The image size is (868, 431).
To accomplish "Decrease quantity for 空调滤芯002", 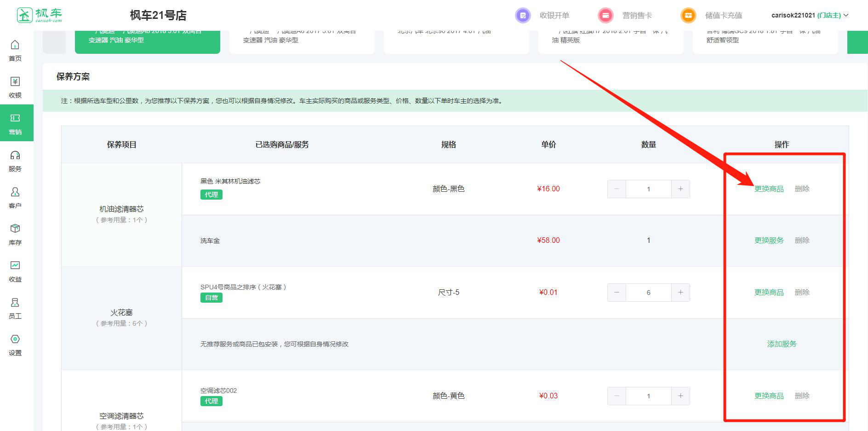I will point(617,396).
